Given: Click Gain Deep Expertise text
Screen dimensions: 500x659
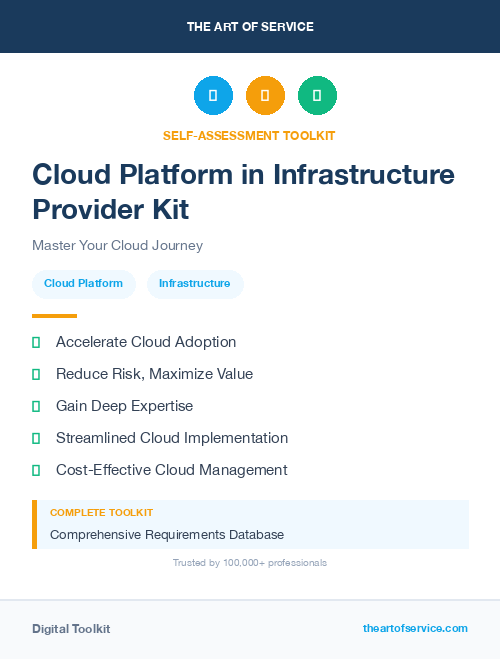Looking at the screenshot, I should pyautogui.click(x=124, y=406).
